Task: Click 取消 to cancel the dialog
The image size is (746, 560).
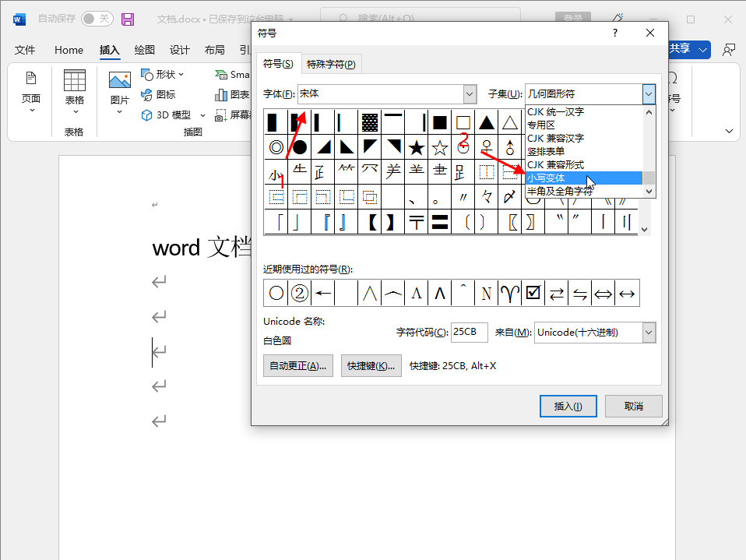Action: 633,407
